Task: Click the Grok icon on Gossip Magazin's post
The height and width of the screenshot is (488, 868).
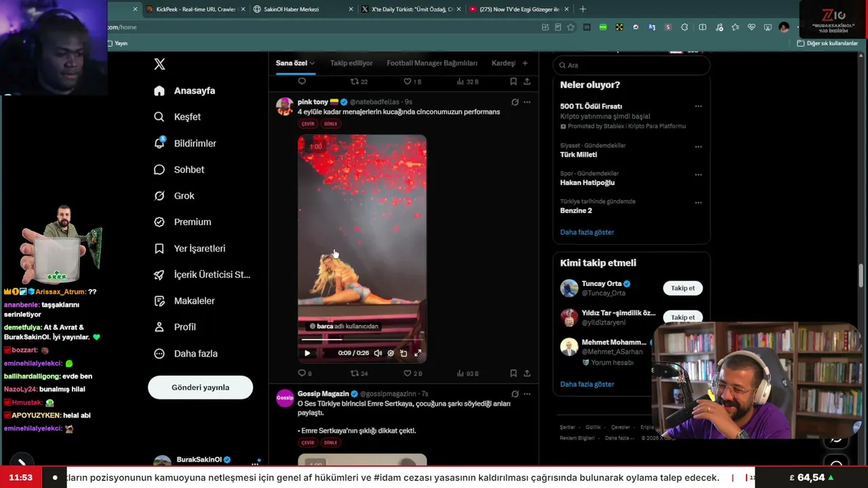Action: coord(515,394)
